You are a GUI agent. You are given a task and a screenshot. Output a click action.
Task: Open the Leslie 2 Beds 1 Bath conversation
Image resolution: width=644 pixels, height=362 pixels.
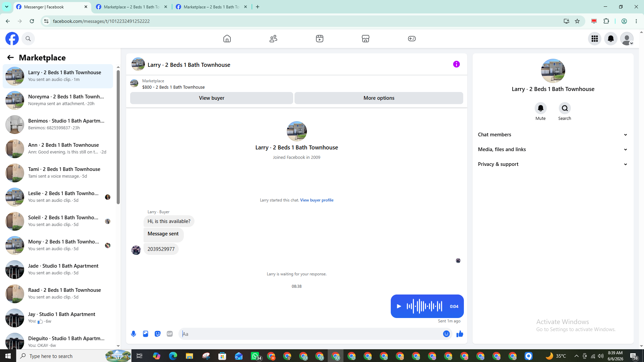coord(58,197)
